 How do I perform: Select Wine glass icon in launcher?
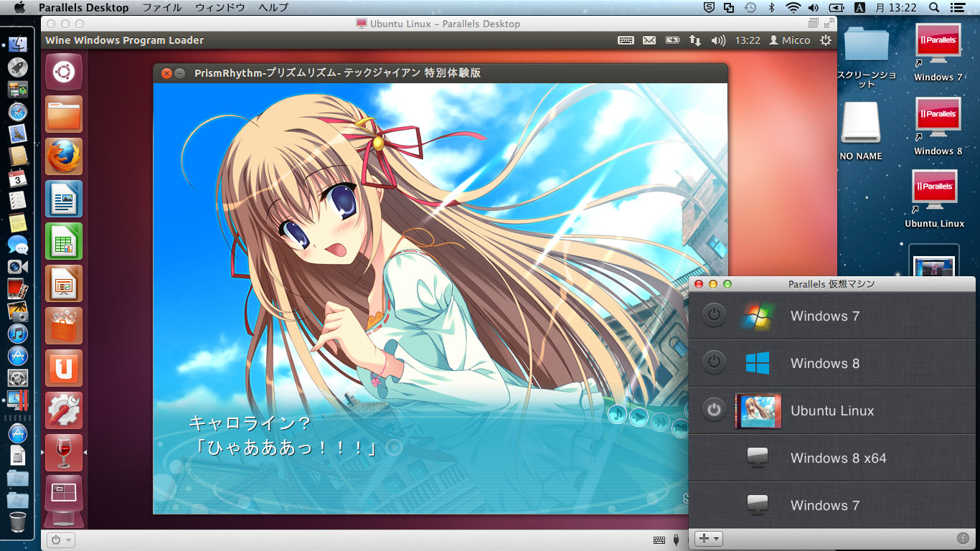pos(64,453)
